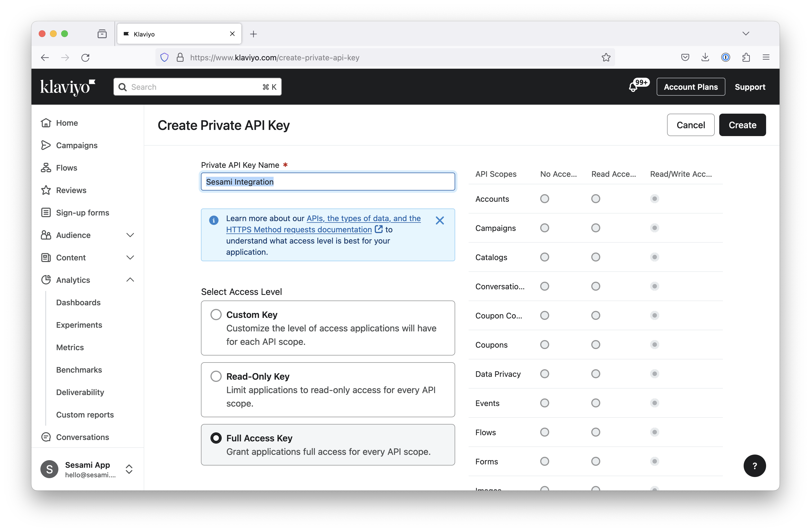Viewport: 811px width, 532px height.
Task: Click the Reviews star icon
Action: (46, 190)
